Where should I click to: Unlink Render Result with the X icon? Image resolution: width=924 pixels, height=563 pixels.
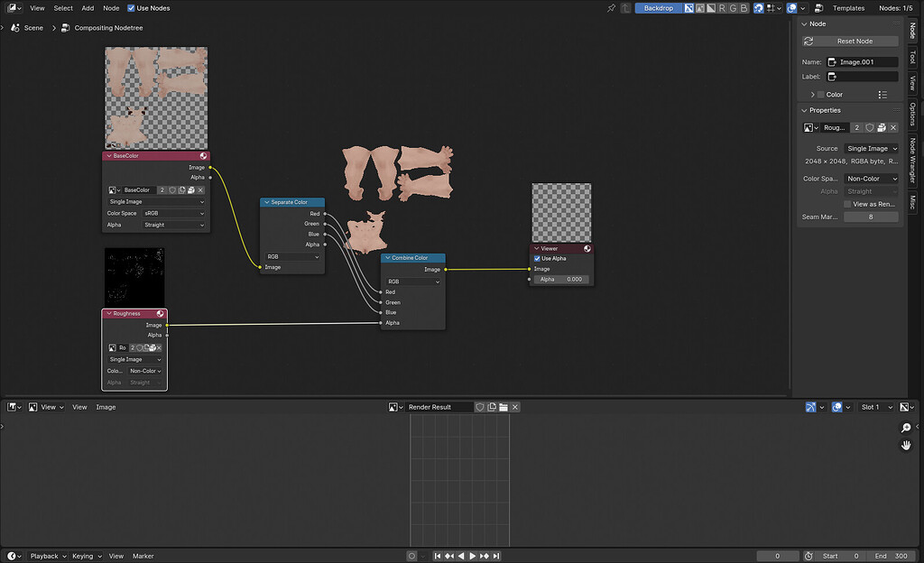point(515,407)
